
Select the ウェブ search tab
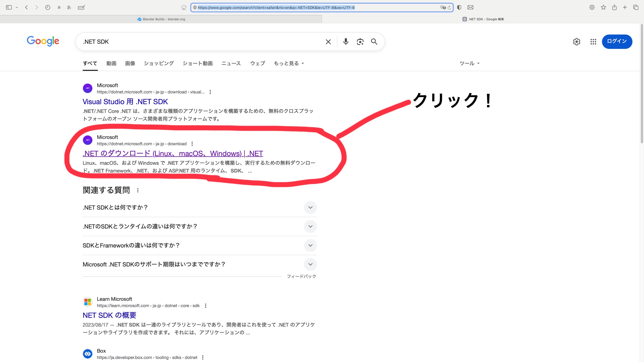click(258, 64)
